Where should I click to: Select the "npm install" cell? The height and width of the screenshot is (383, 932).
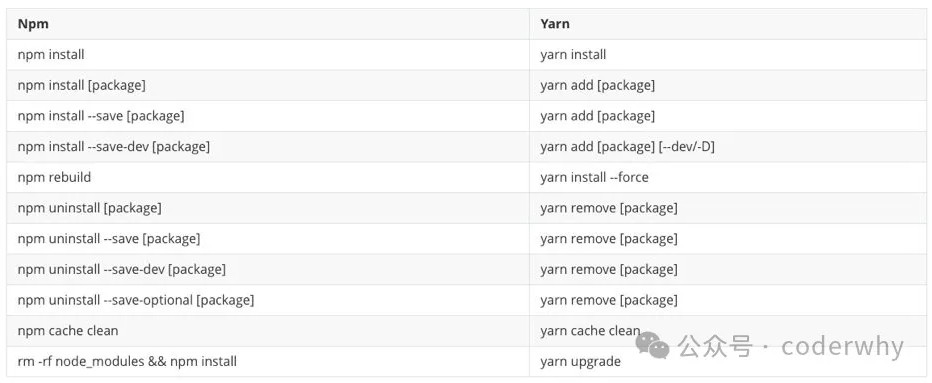pos(268,55)
